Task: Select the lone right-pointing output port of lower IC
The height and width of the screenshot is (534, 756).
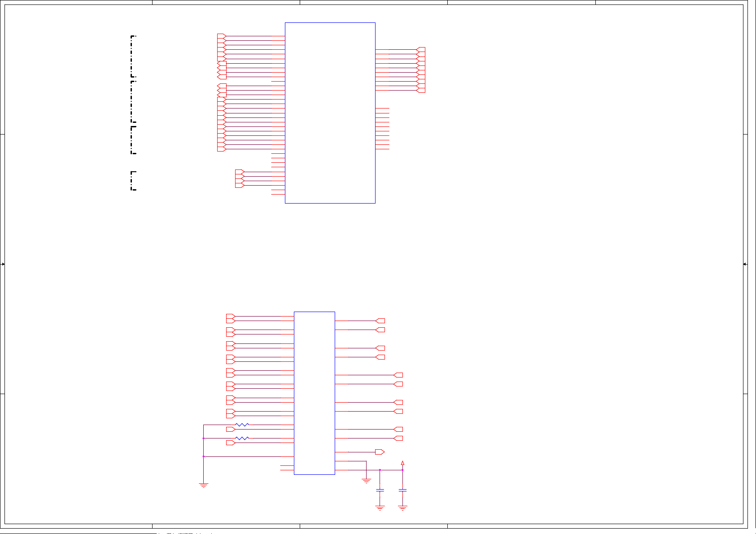Action: (380, 452)
